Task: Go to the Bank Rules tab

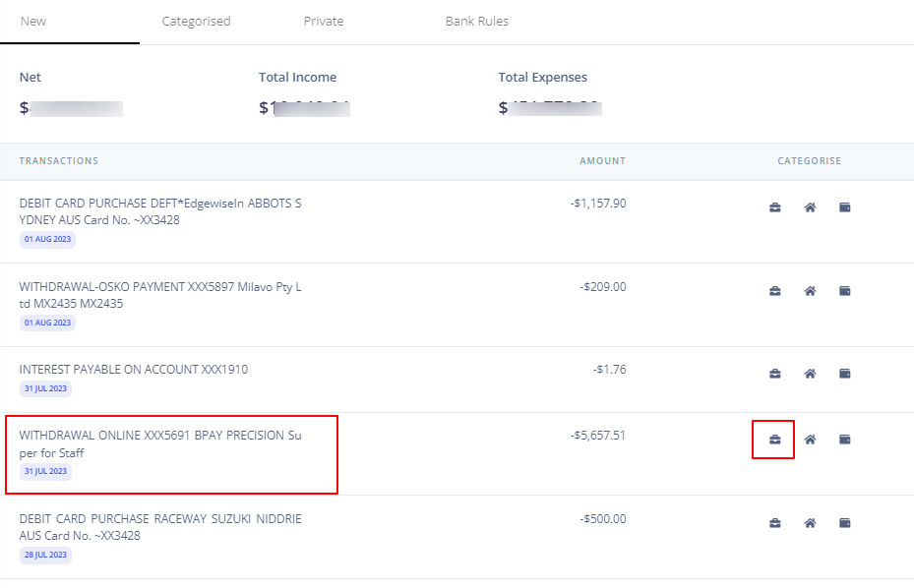Action: pos(477,22)
